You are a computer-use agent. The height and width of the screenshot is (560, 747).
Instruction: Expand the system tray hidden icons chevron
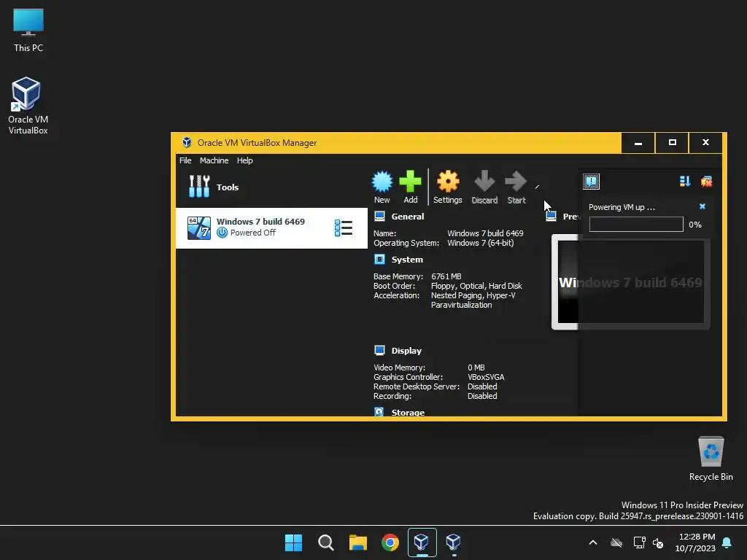(593, 542)
